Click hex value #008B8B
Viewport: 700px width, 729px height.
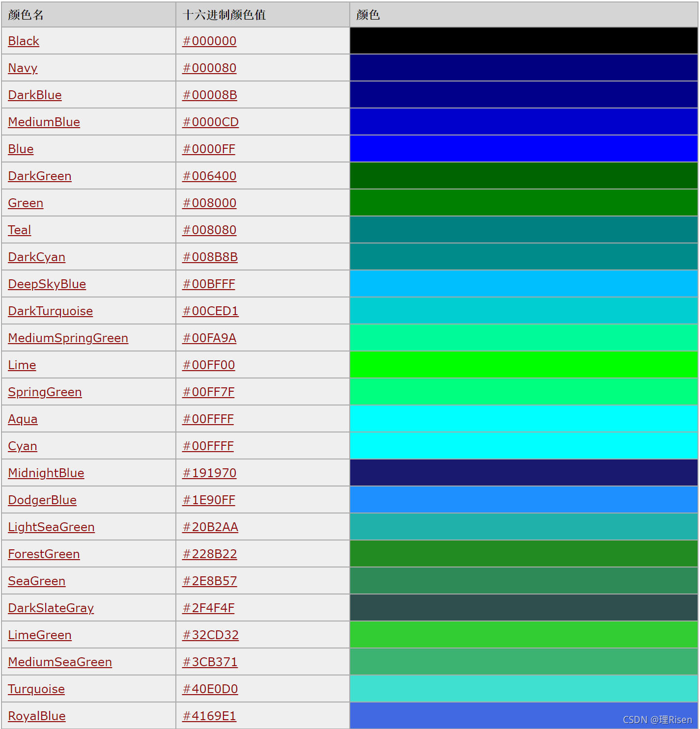[210, 257]
